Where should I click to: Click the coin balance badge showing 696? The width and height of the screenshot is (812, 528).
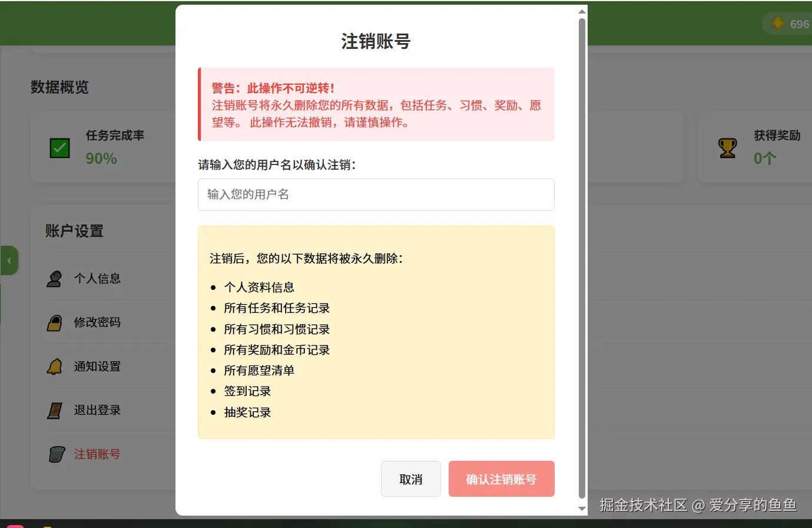789,23
